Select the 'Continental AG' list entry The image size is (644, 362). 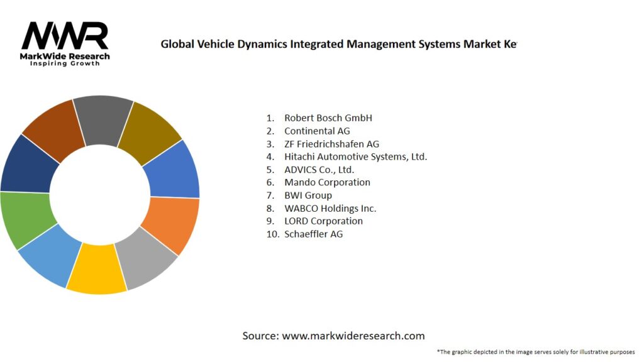click(x=317, y=131)
